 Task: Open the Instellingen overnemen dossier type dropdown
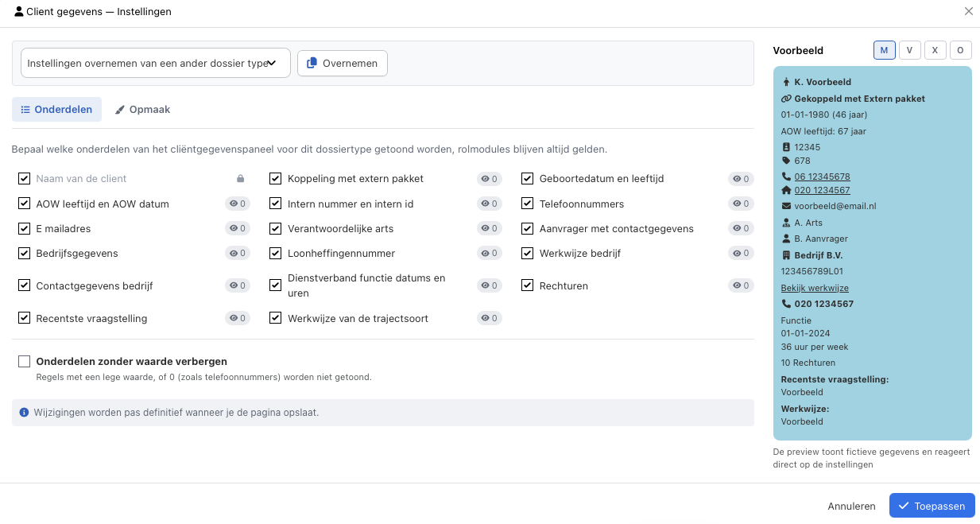tap(156, 64)
